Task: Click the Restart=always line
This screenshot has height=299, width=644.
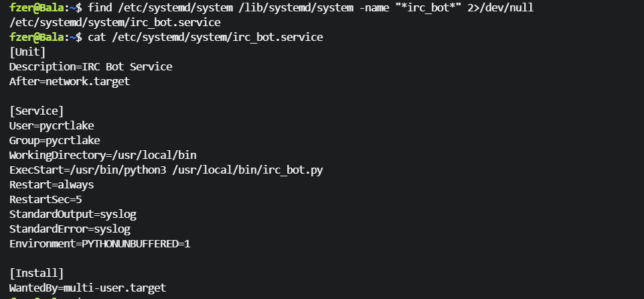Action: tap(52, 184)
